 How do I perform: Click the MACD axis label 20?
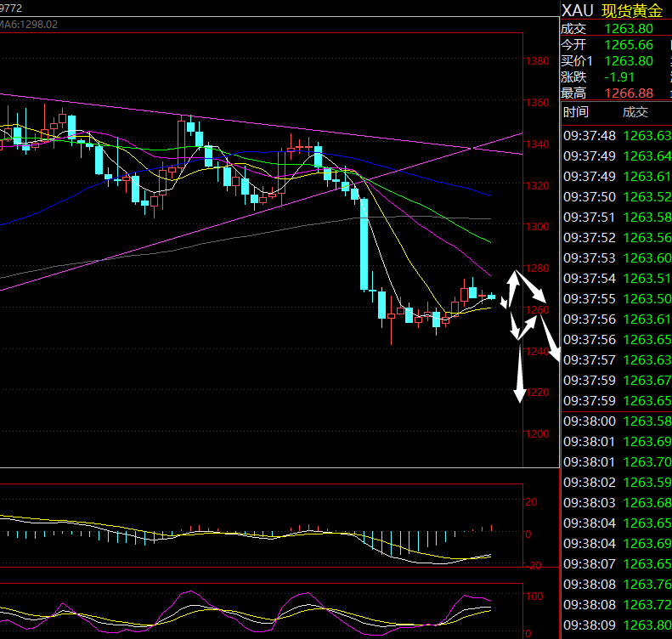pos(532,502)
